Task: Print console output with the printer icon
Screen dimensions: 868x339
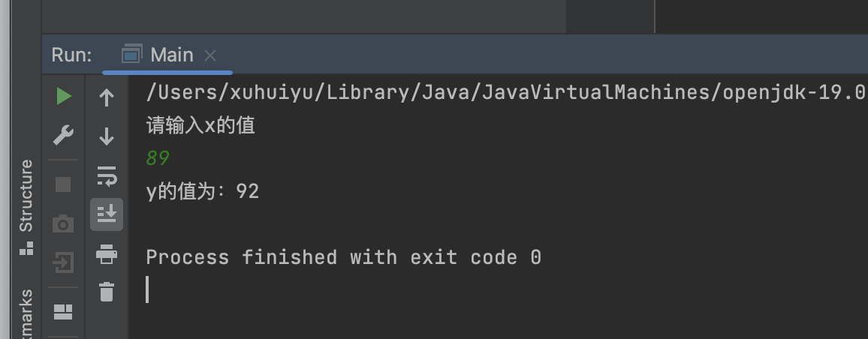Action: pyautogui.click(x=107, y=254)
